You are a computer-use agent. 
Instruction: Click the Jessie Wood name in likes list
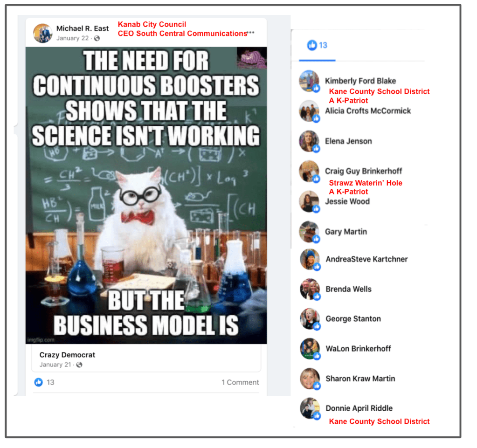click(x=347, y=201)
